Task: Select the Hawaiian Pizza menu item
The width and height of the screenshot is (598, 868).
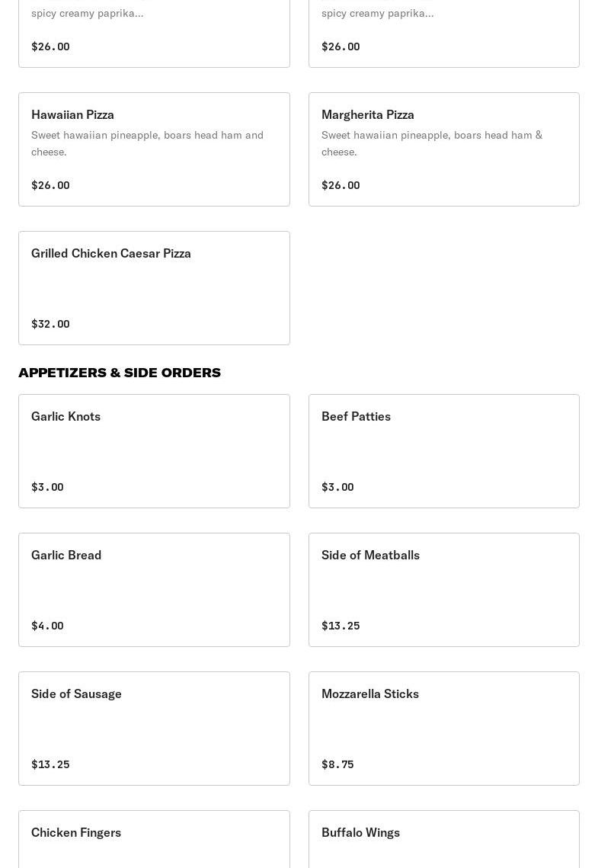Action: (154, 149)
